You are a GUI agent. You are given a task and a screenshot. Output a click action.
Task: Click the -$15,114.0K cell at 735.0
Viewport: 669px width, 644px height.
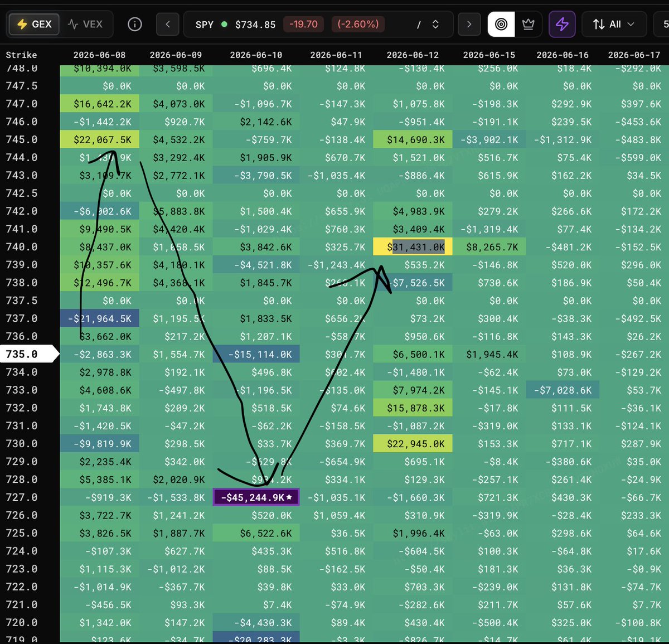point(256,354)
